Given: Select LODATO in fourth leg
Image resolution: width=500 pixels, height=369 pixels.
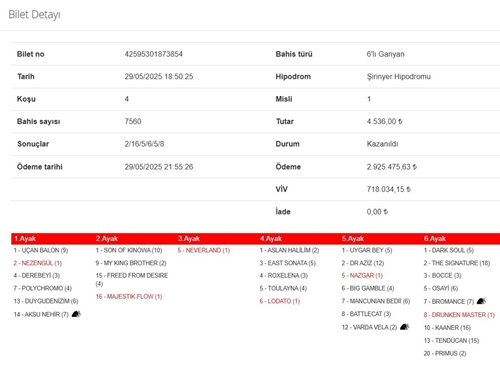Looking at the screenshot, I should [x=280, y=301].
